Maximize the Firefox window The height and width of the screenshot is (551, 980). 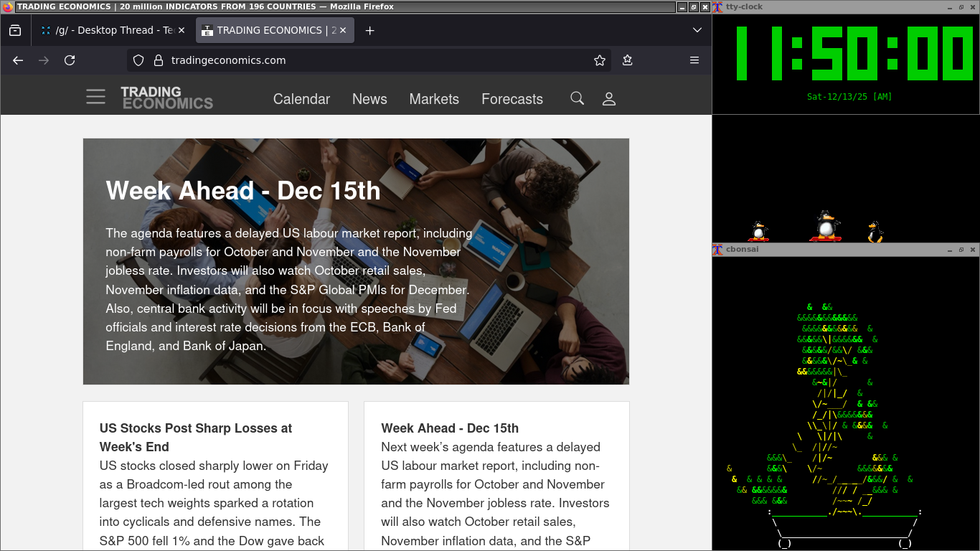tap(693, 6)
